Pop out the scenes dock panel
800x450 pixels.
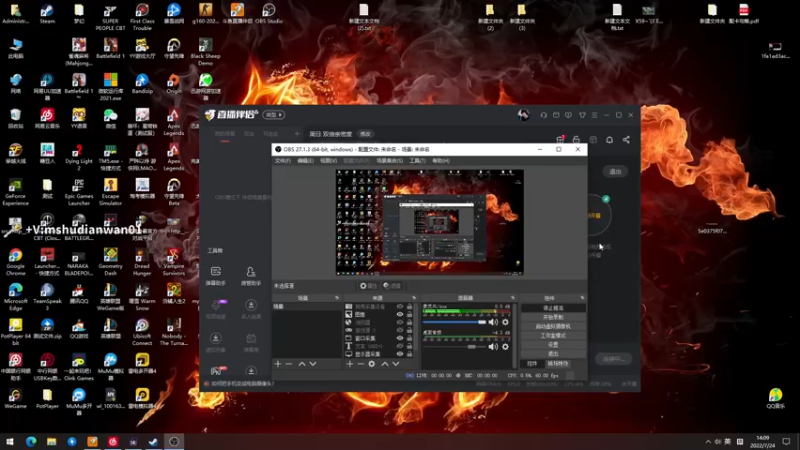(x=337, y=297)
